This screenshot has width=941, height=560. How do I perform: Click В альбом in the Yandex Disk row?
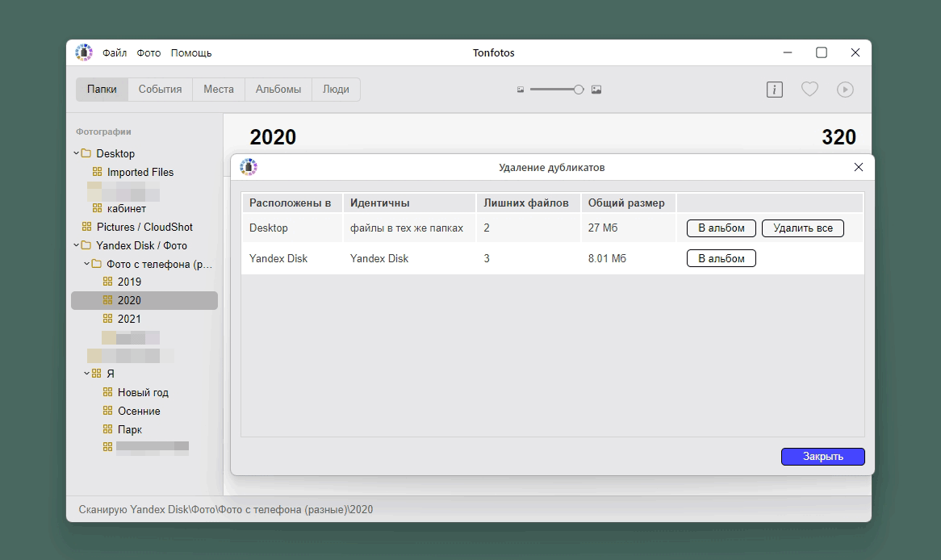pos(721,258)
